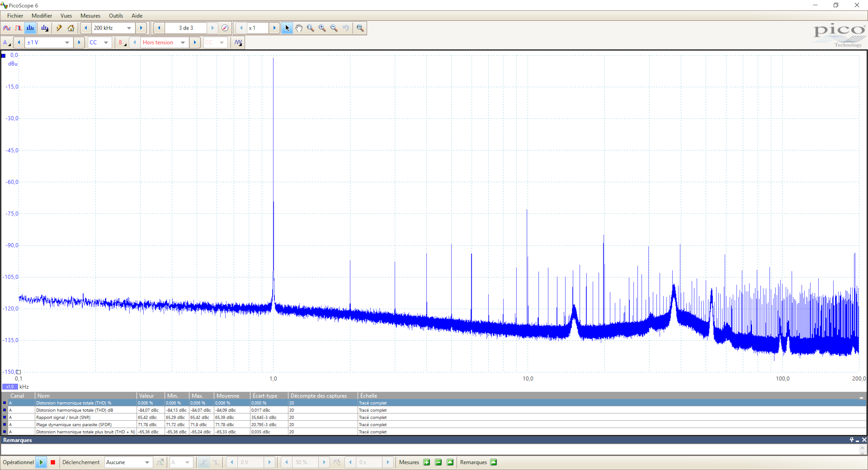Add measurement with green plus icon
Viewport: 868px width, 470px height.
427,462
